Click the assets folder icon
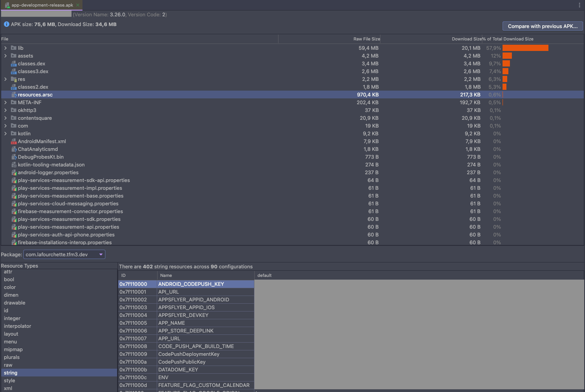585x392 pixels. tap(14, 56)
